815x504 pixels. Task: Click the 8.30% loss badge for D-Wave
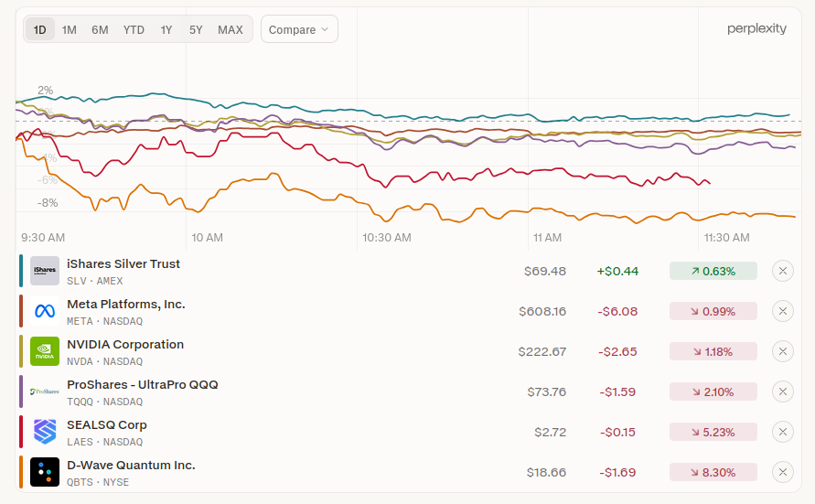[713, 472]
